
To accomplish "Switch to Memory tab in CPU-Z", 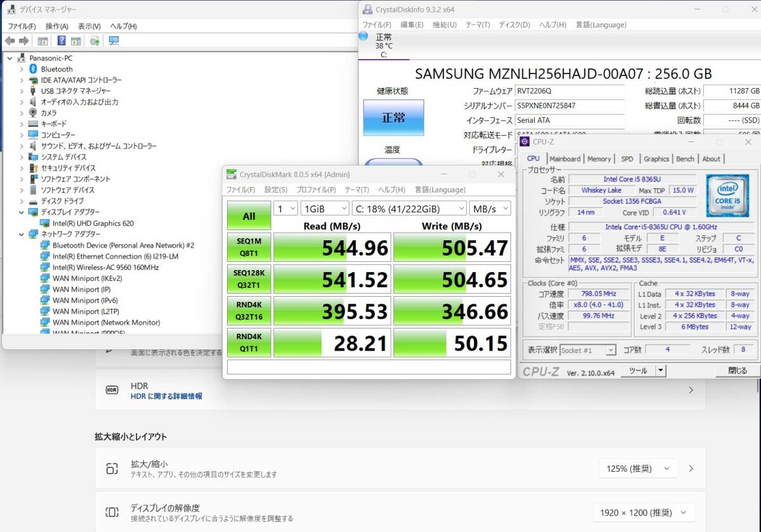I will (599, 159).
